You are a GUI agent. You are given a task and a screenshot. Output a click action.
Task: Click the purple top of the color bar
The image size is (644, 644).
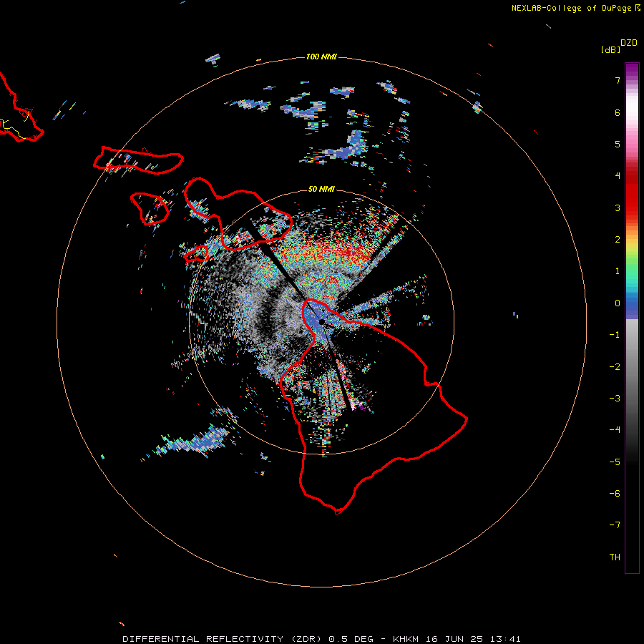click(x=632, y=72)
